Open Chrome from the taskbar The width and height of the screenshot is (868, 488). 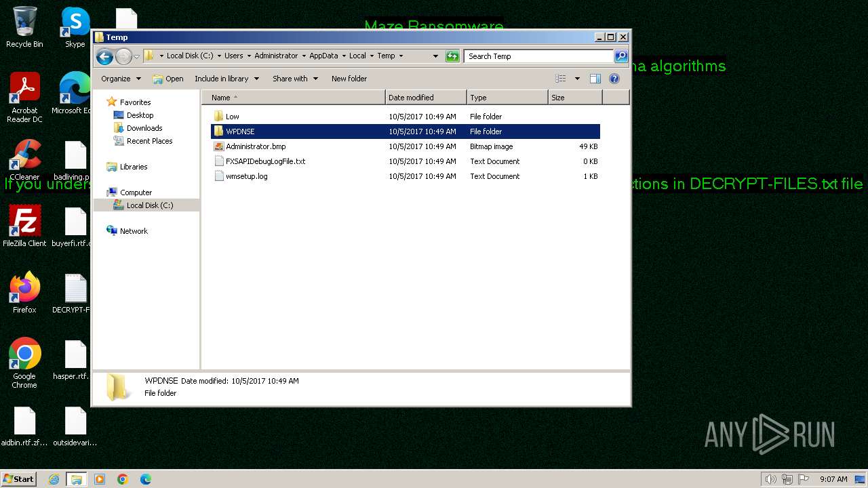(x=123, y=479)
